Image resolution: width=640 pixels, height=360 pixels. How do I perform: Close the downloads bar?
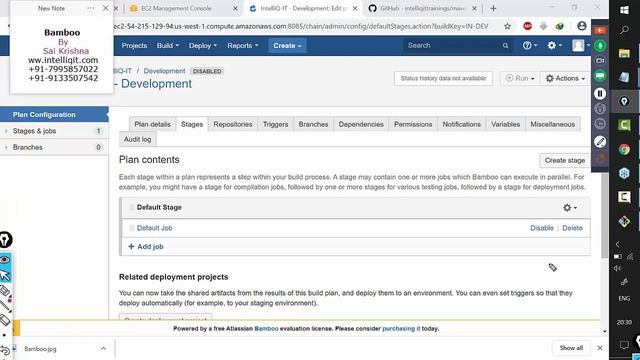(x=600, y=348)
